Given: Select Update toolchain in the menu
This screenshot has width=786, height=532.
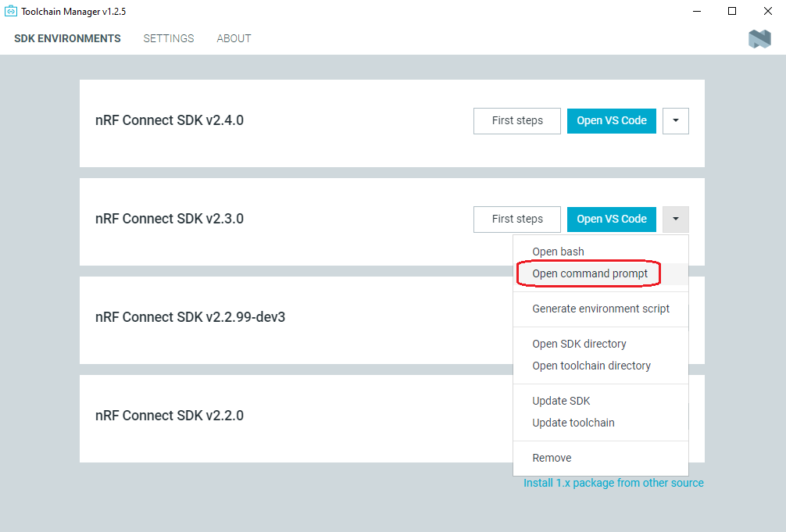Looking at the screenshot, I should pos(601,423).
